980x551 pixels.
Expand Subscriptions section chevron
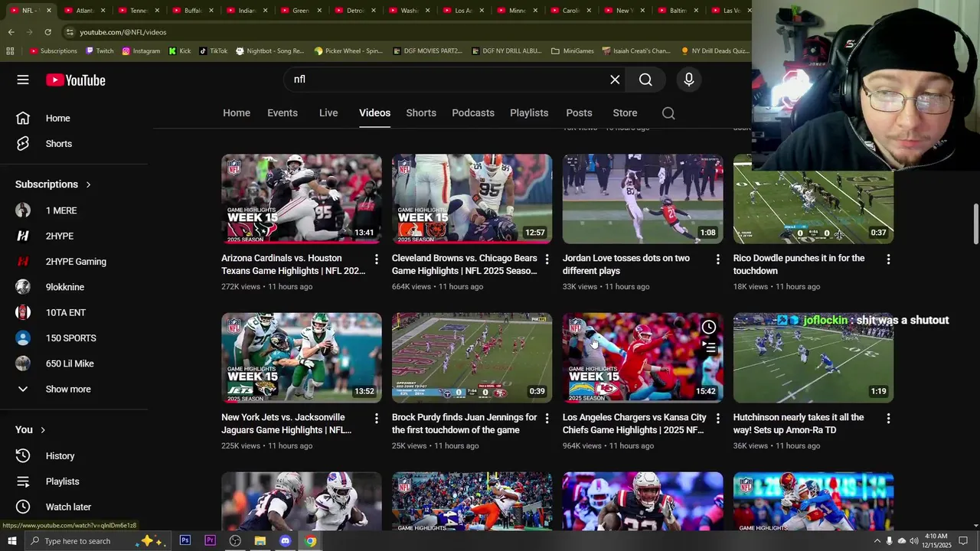tap(88, 184)
